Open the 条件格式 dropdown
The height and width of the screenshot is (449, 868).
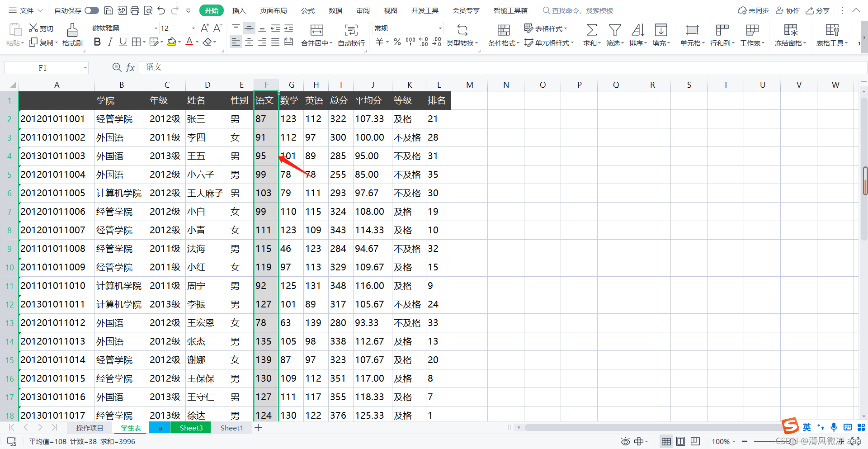504,35
